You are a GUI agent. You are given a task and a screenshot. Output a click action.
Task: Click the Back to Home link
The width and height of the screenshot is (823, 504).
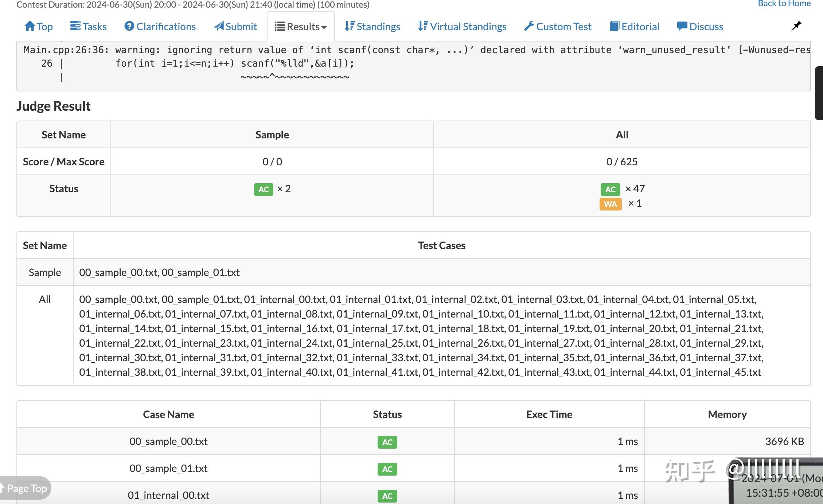pyautogui.click(x=784, y=4)
